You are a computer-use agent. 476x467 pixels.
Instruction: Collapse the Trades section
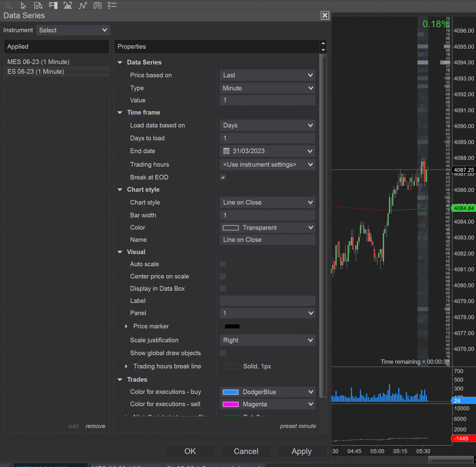click(x=120, y=379)
